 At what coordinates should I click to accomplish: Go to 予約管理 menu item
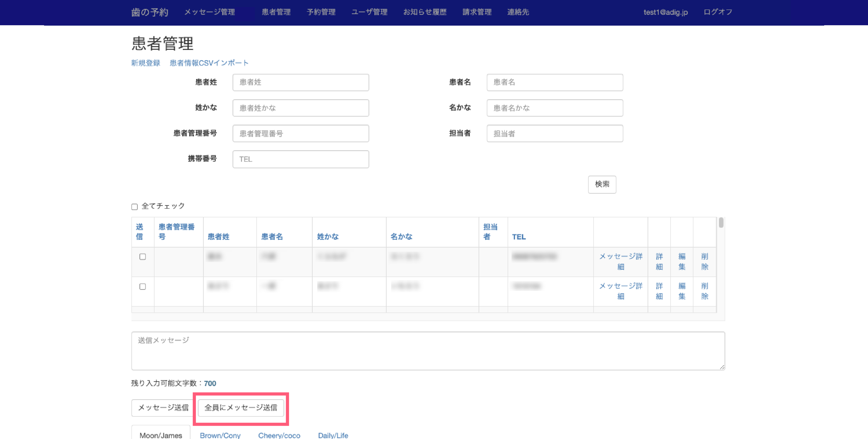(x=321, y=12)
